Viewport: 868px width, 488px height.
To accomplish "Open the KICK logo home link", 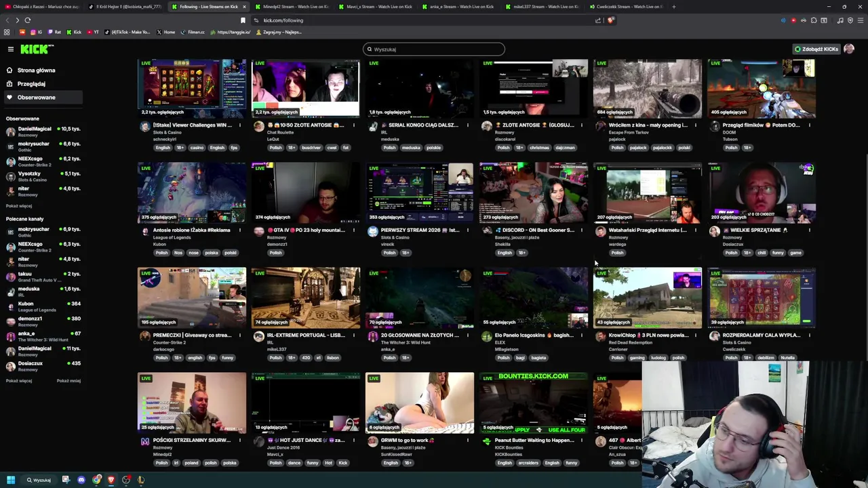I will point(36,49).
